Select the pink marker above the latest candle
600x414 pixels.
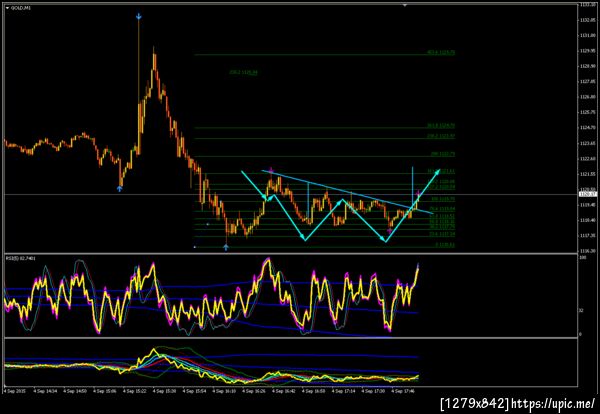point(418,192)
